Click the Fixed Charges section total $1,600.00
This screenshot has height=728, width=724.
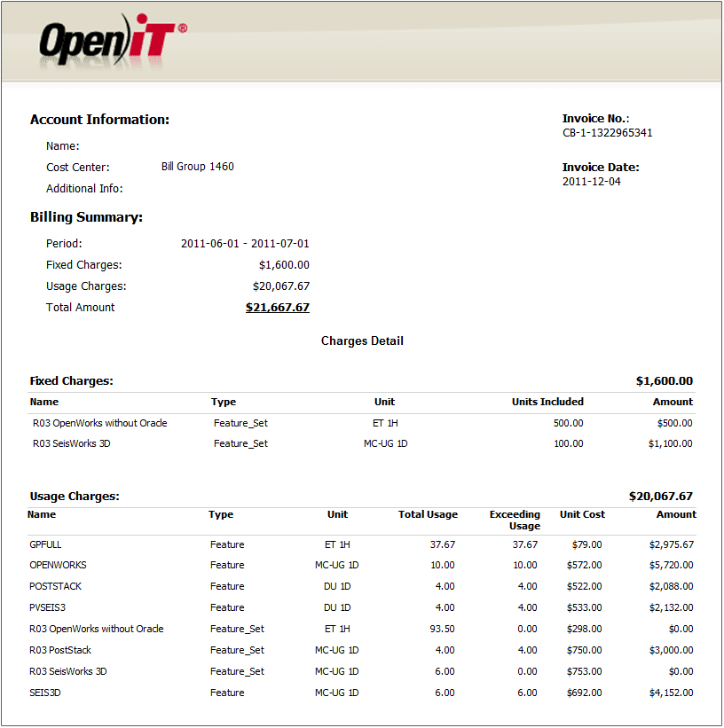click(x=665, y=380)
